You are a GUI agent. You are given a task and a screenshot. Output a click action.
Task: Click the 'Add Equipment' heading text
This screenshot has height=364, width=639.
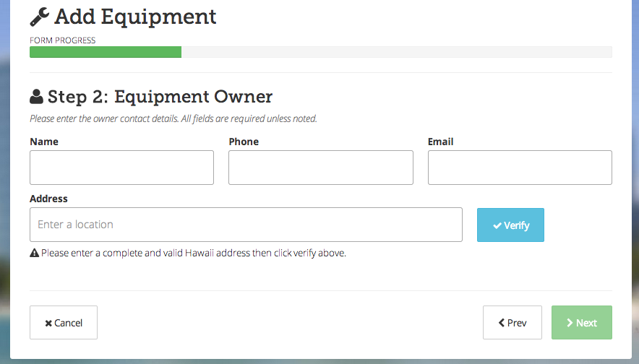click(x=135, y=17)
